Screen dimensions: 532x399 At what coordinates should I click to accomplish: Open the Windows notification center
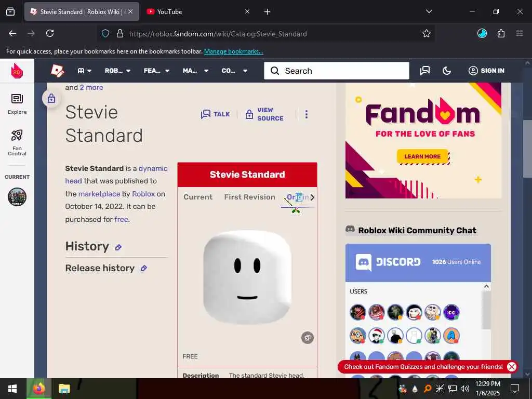tap(515, 389)
